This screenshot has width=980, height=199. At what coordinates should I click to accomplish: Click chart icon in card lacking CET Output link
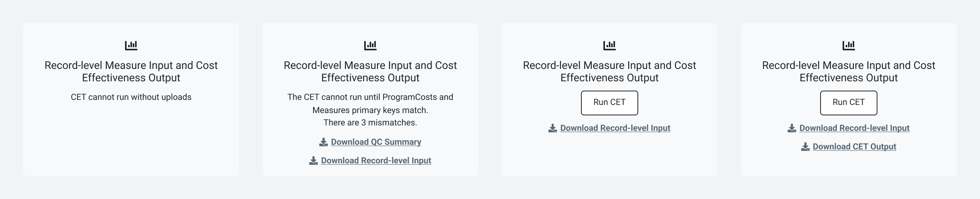click(610, 46)
